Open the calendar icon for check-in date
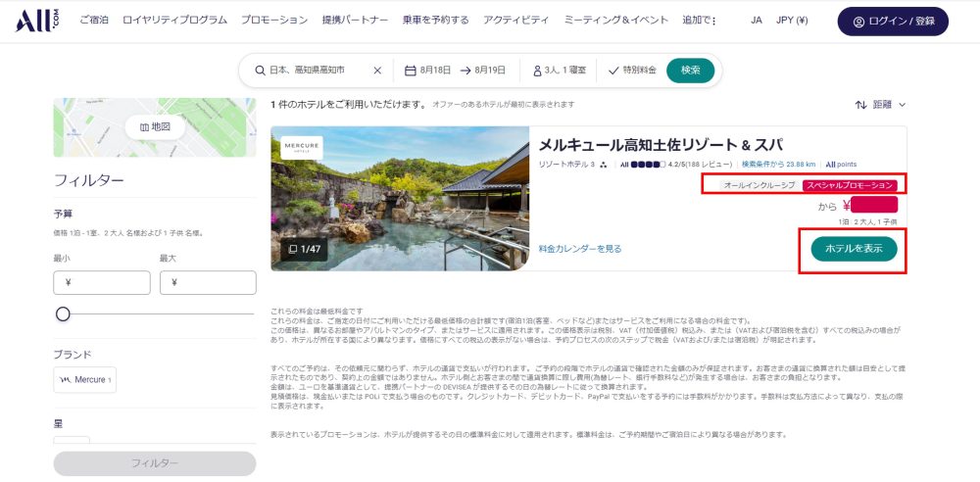 [x=410, y=71]
